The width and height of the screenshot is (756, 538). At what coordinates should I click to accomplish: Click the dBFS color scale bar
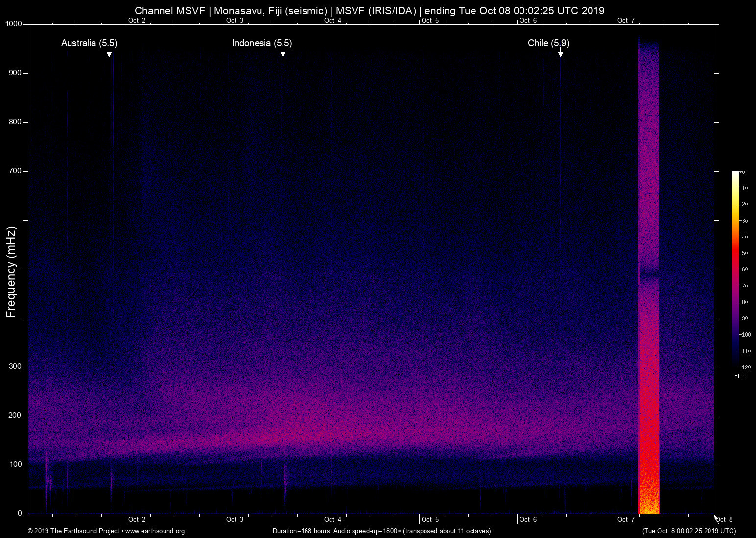736,269
